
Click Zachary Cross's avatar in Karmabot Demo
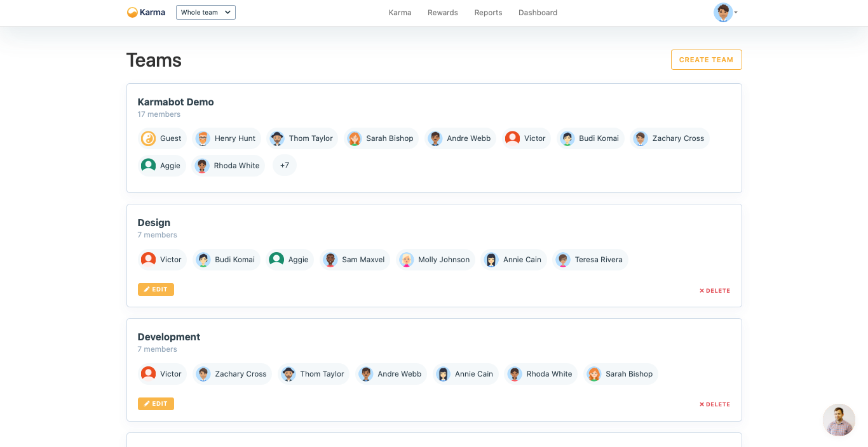[641, 138]
